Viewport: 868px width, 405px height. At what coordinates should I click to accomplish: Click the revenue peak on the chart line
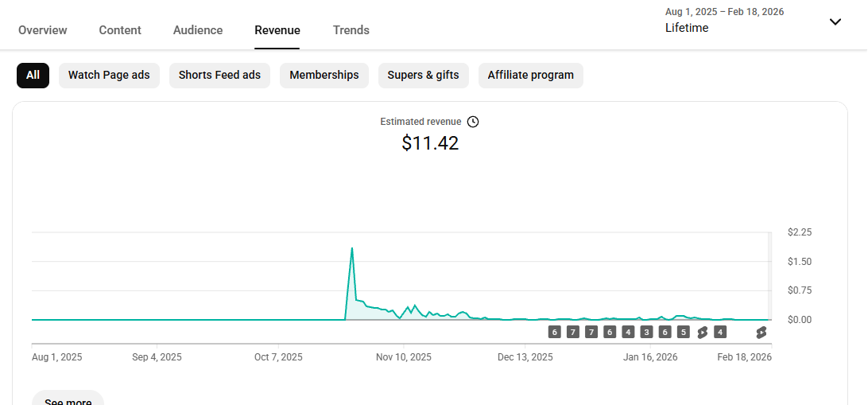352,248
